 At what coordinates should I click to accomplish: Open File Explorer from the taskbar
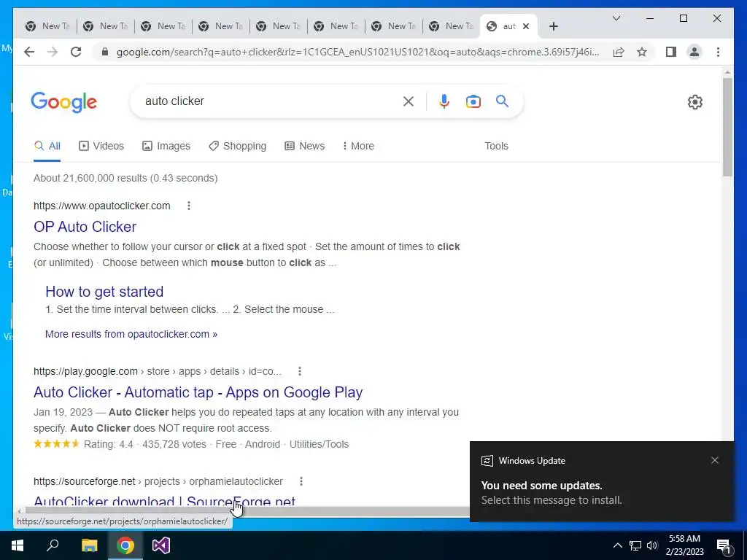point(89,545)
